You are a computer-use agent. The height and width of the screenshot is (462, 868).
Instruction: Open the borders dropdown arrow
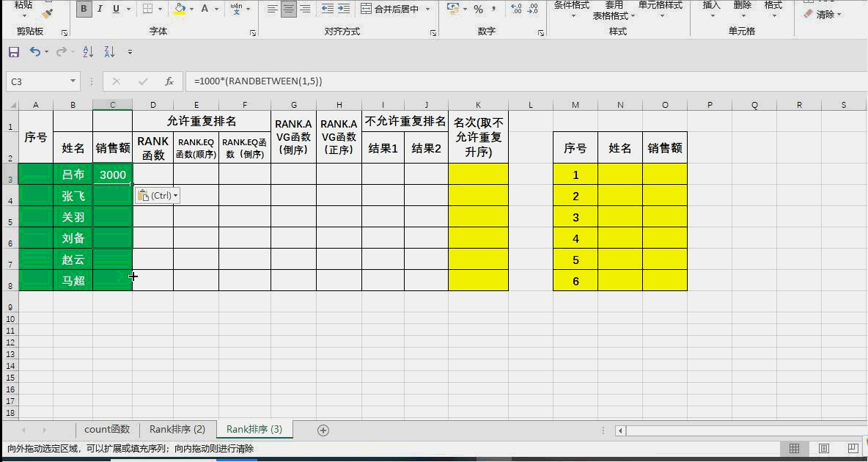[161, 9]
